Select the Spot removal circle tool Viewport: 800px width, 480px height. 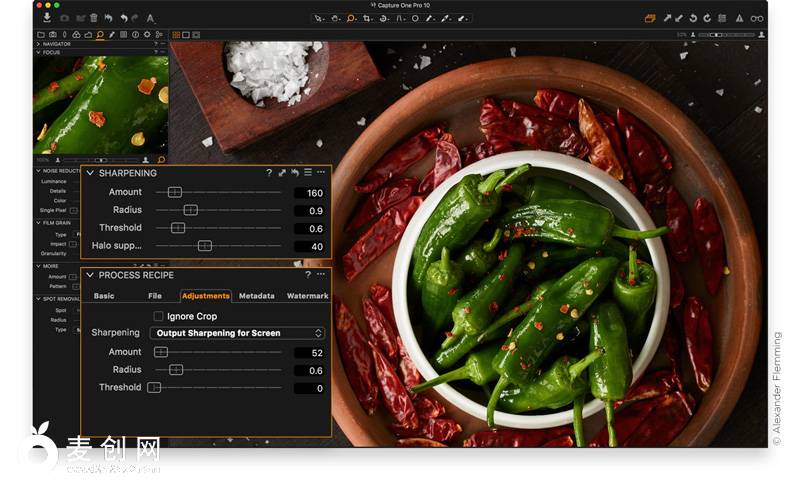[x=415, y=18]
